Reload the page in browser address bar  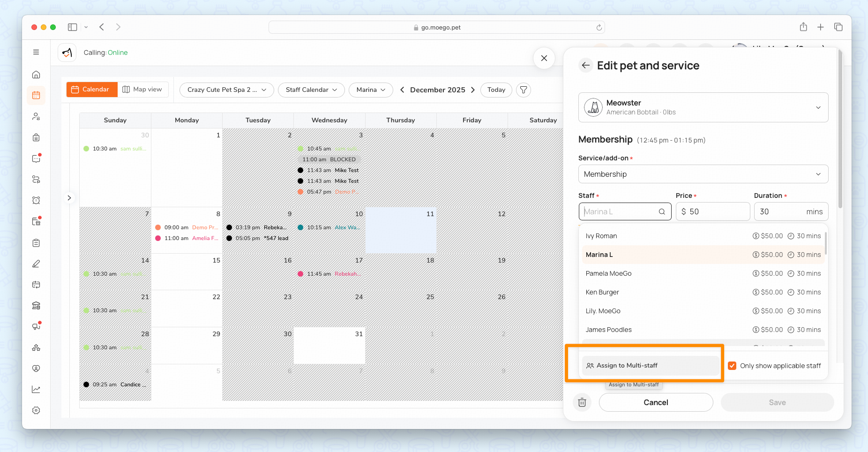click(599, 28)
